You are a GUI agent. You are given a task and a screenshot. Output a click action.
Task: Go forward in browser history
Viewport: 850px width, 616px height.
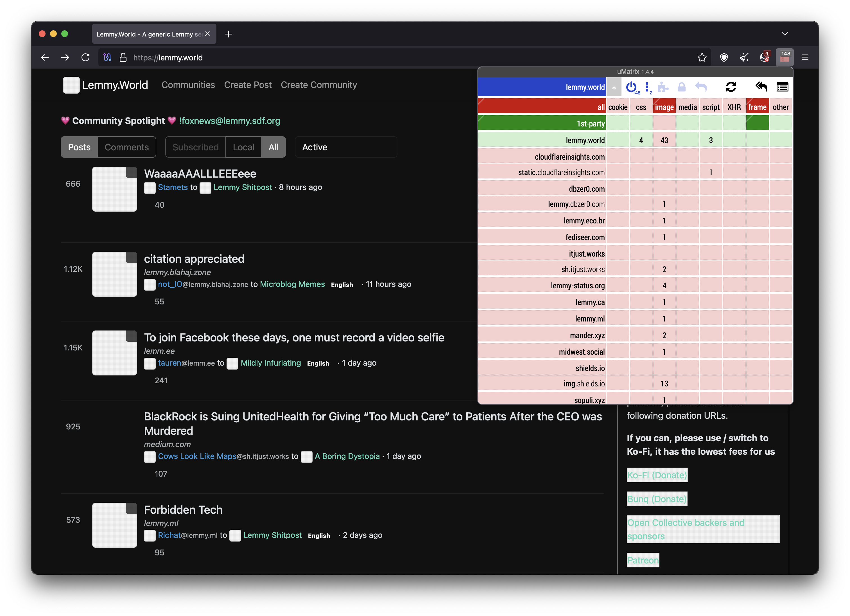coord(65,57)
